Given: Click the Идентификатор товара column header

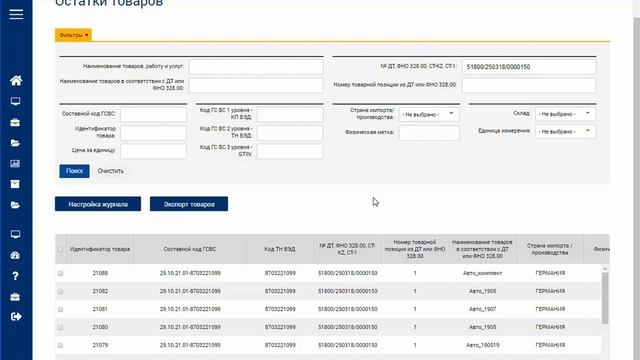Looking at the screenshot, I should point(100,249).
